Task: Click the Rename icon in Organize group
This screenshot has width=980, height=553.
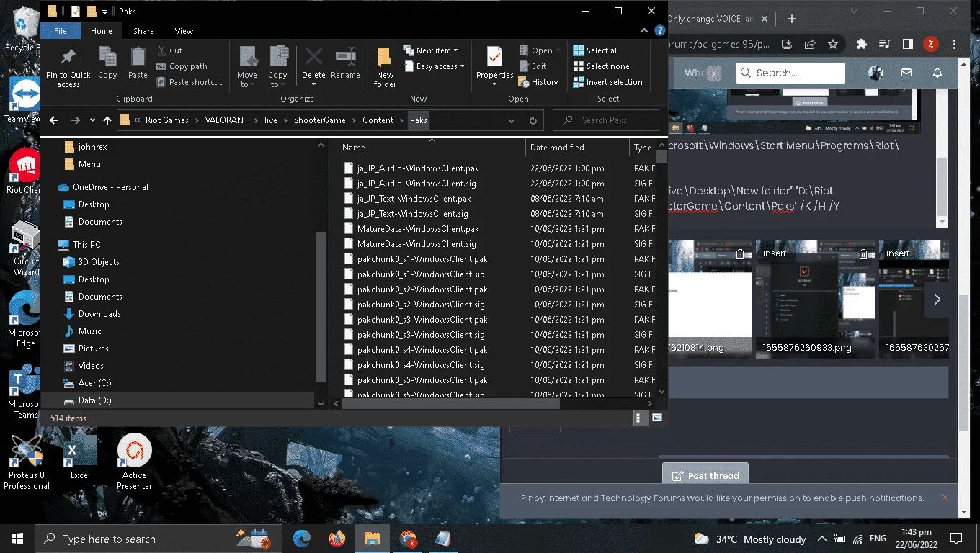Action: (345, 57)
